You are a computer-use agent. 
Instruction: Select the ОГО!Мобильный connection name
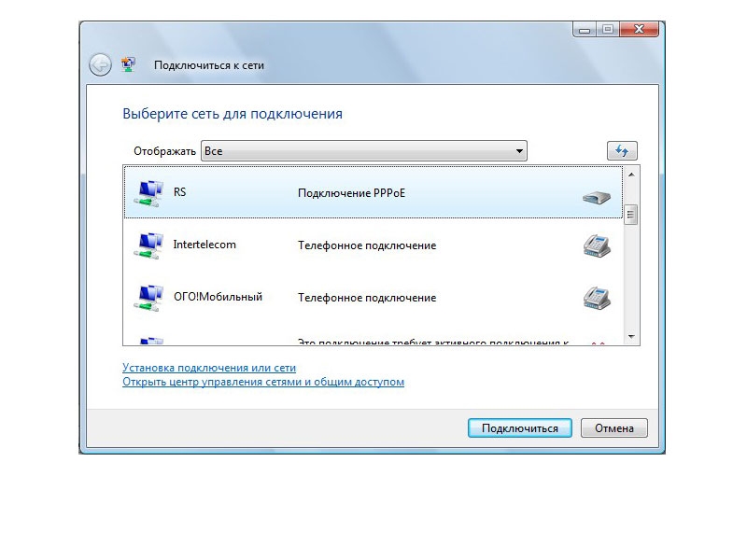click(x=218, y=297)
